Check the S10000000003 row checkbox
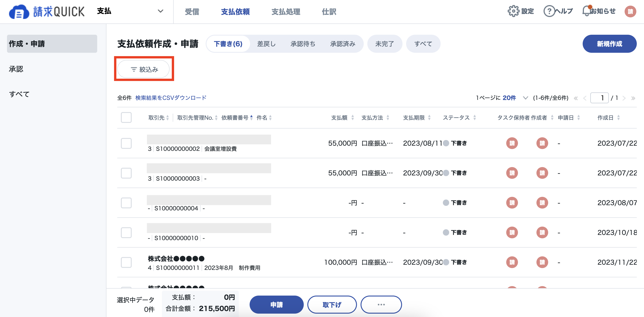The height and width of the screenshot is (317, 644). 126,173
